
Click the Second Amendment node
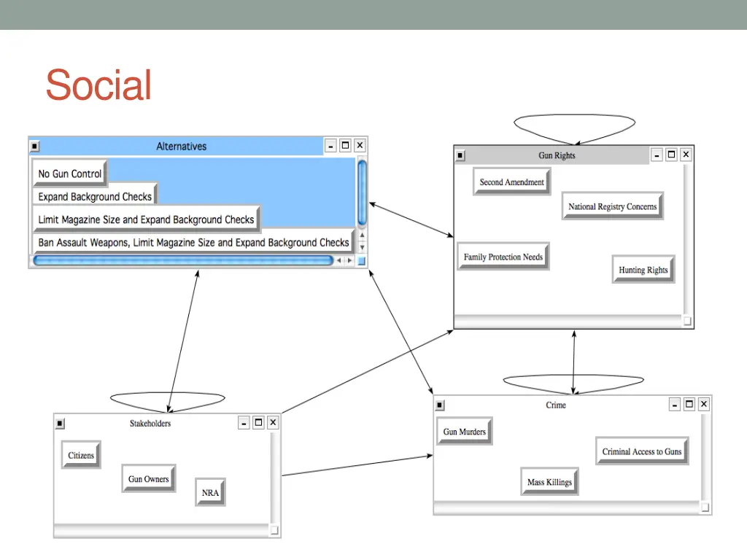(512, 182)
